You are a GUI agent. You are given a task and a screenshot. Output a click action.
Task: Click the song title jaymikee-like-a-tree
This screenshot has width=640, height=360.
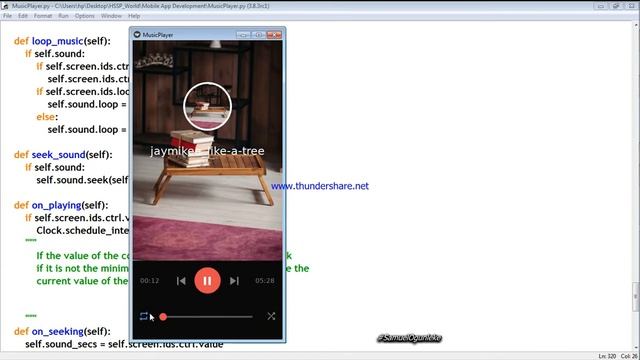click(x=207, y=151)
